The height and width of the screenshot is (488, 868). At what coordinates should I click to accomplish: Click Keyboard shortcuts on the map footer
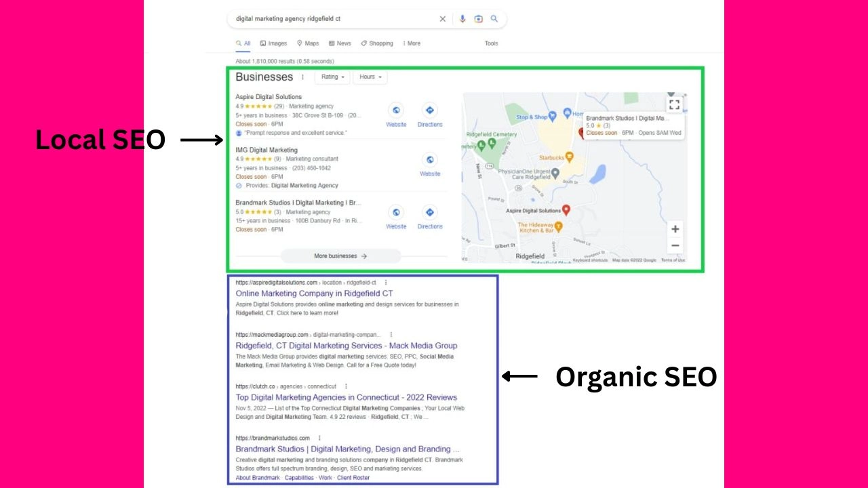(590, 260)
